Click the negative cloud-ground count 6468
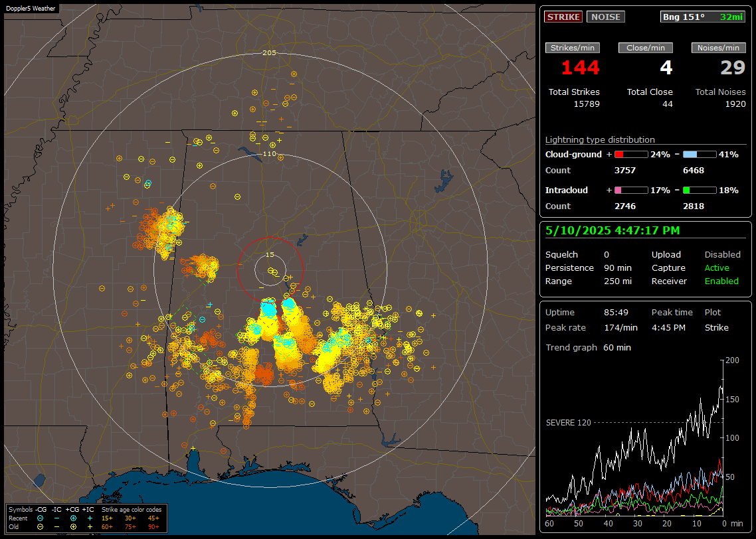This screenshot has height=539, width=756. point(694,171)
